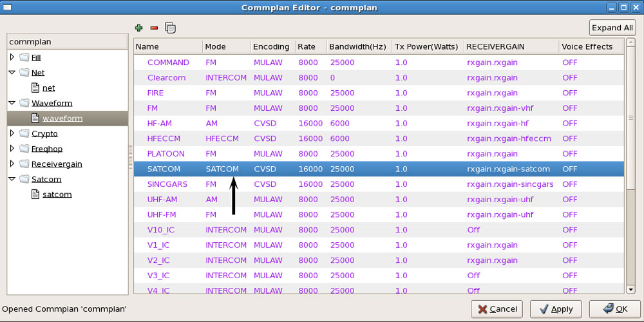Viewport: 644px width, 322px height.
Task: Click the RECEIVERGAIN column header
Action: (x=512, y=47)
